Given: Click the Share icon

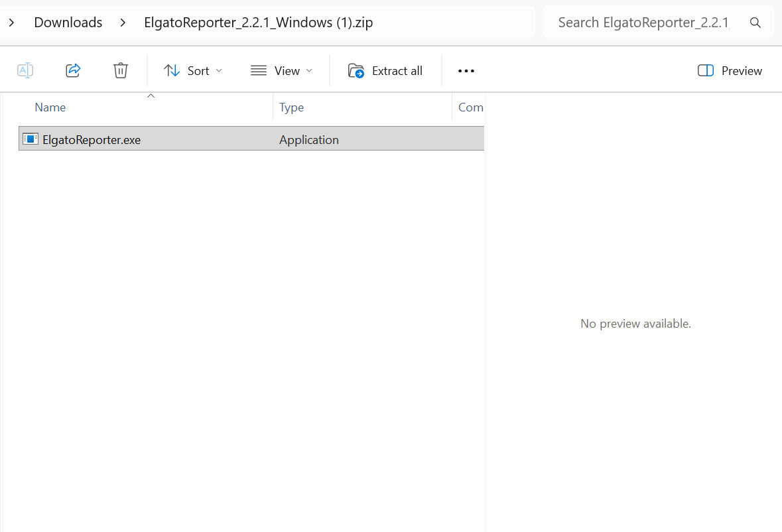Looking at the screenshot, I should [72, 70].
